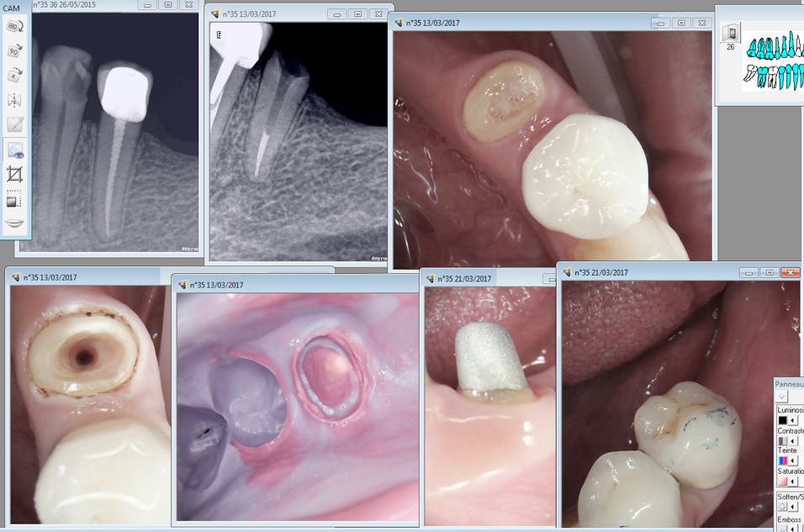The width and height of the screenshot is (804, 532).
Task: Toggle the image view eye tool
Action: coord(14,150)
